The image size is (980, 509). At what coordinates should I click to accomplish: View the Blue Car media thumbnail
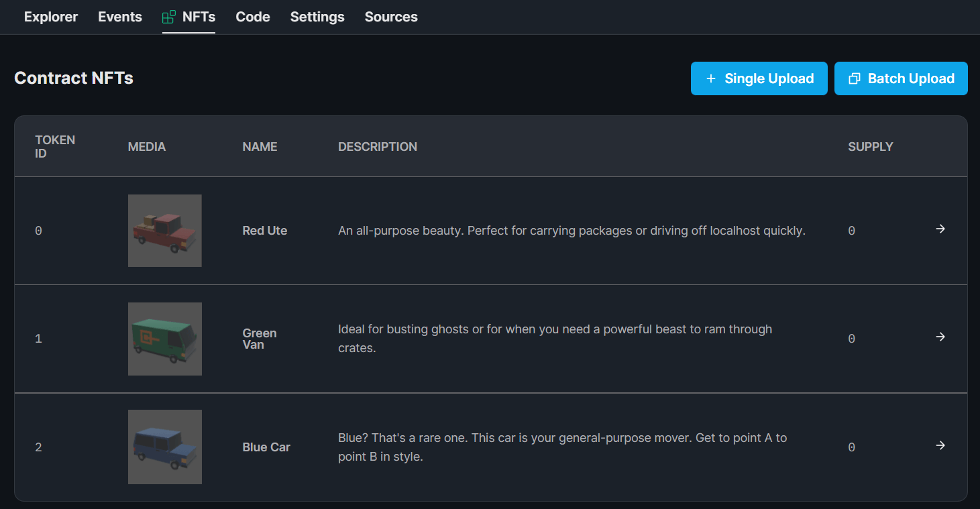tap(164, 447)
